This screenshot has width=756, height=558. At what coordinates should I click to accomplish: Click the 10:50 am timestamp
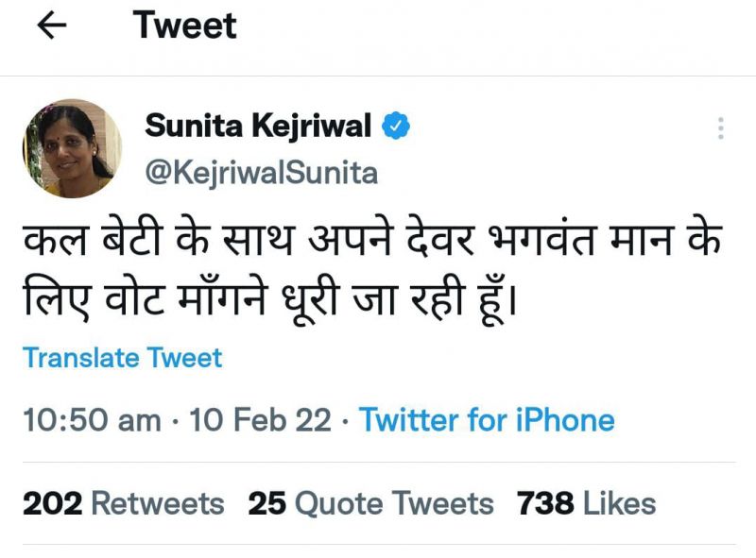click(x=91, y=420)
